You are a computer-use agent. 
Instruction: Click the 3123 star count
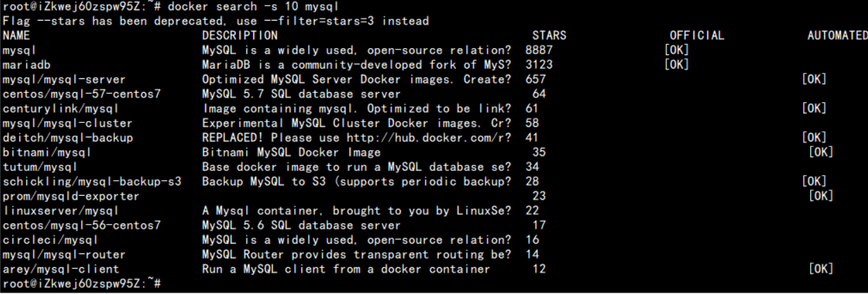pos(539,65)
